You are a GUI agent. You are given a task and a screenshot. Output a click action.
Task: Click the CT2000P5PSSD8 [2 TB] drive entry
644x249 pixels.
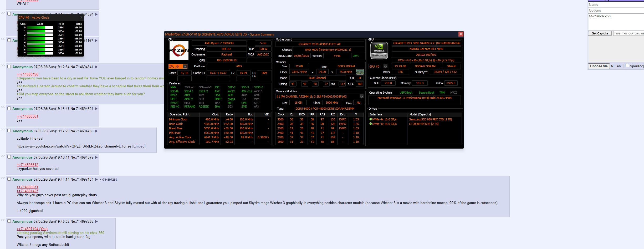coord(423,124)
